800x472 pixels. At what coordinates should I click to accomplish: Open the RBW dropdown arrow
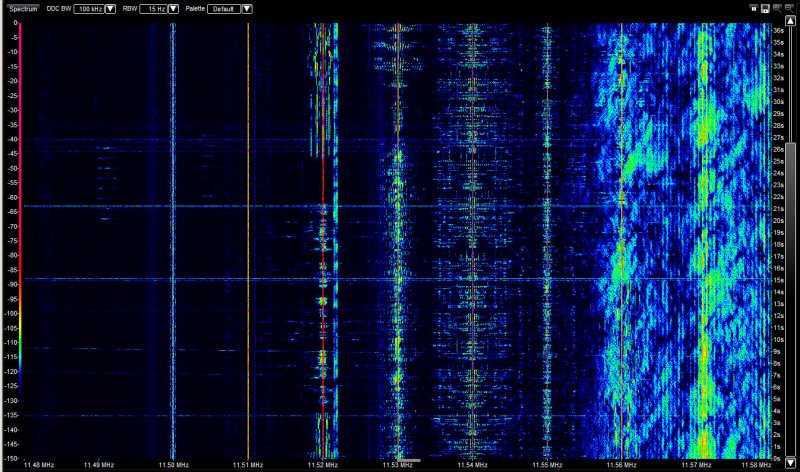(173, 9)
